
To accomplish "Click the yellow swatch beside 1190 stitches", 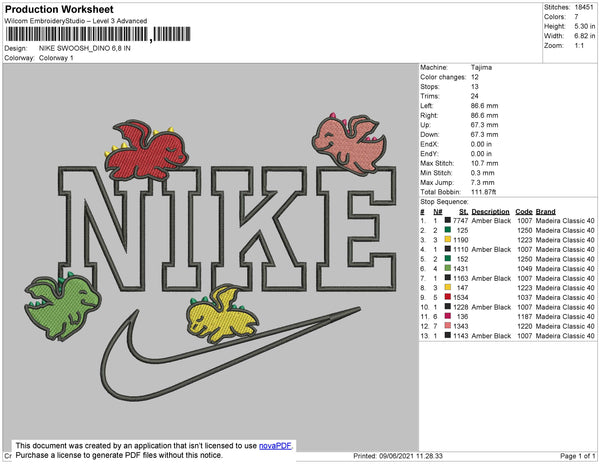I will point(447,239).
